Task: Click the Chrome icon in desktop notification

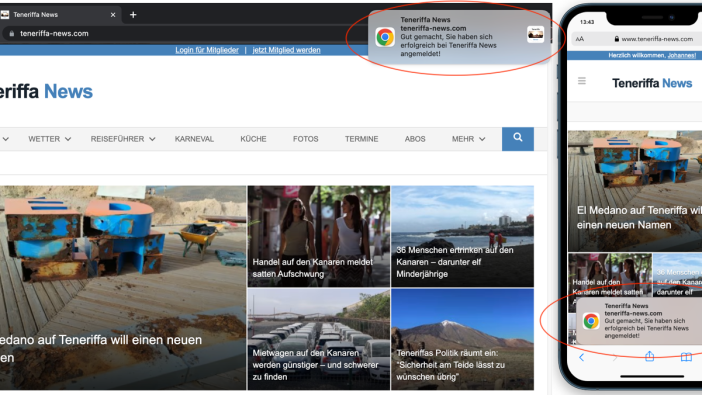Action: (385, 37)
